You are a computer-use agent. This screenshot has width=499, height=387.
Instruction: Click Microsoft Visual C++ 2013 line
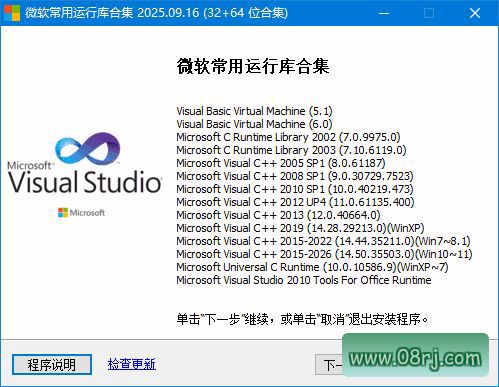point(278,215)
